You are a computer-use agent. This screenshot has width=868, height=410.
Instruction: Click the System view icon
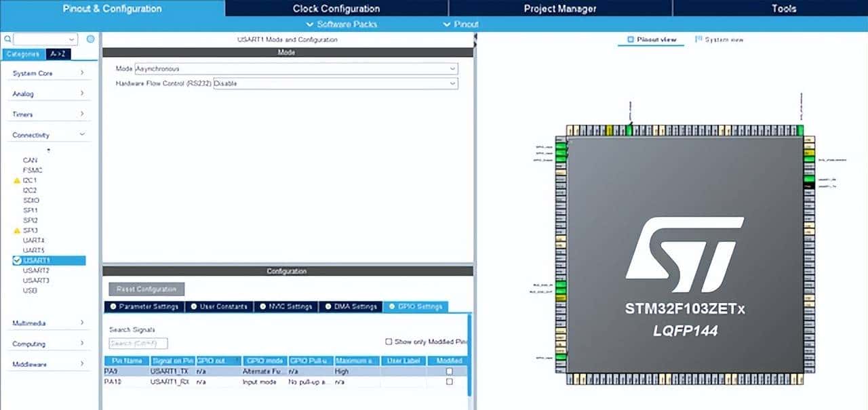698,39
